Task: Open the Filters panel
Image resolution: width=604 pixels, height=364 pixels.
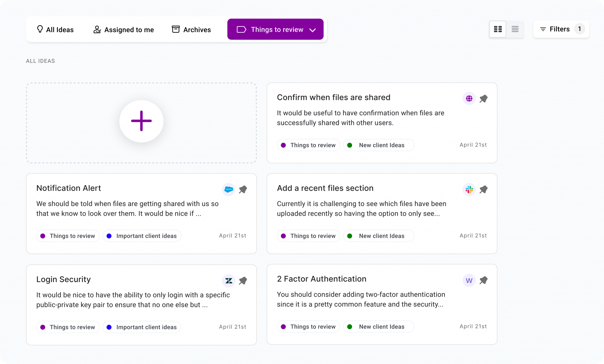Action: (555, 29)
